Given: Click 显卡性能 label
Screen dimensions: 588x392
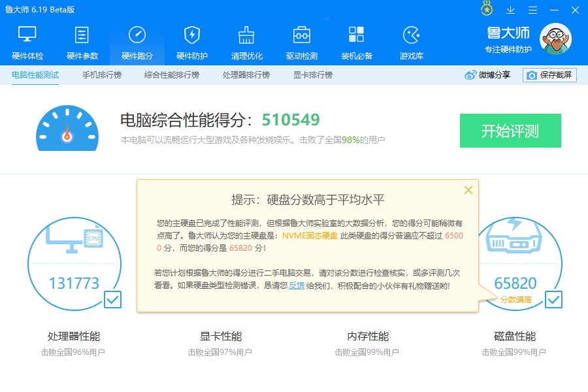Looking at the screenshot, I should click(221, 336).
